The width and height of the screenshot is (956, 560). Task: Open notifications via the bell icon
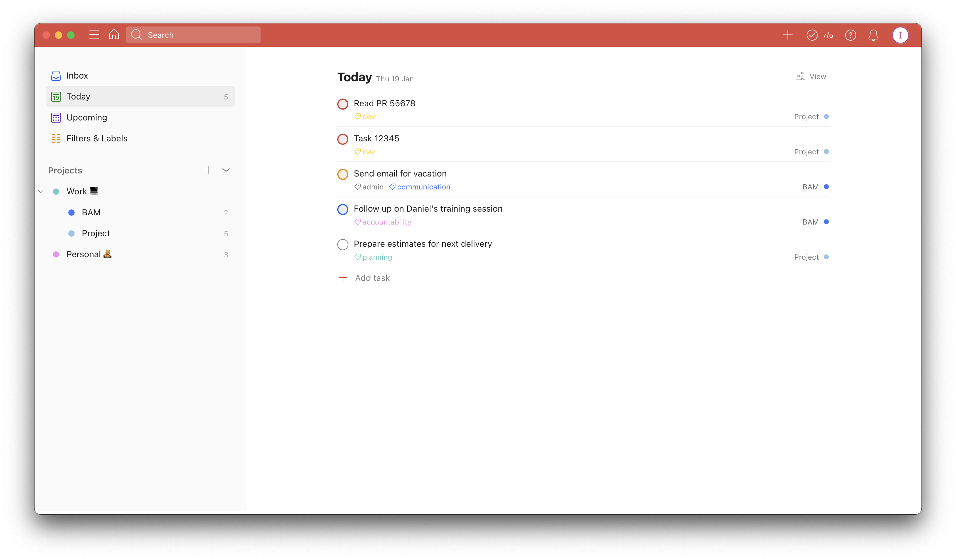(x=873, y=35)
